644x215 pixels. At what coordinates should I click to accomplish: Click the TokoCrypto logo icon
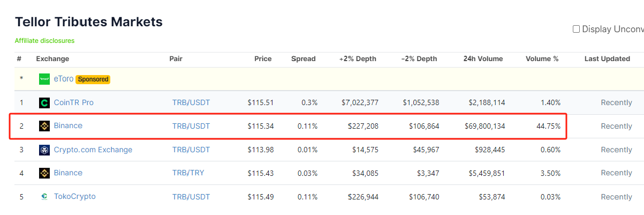(44, 197)
